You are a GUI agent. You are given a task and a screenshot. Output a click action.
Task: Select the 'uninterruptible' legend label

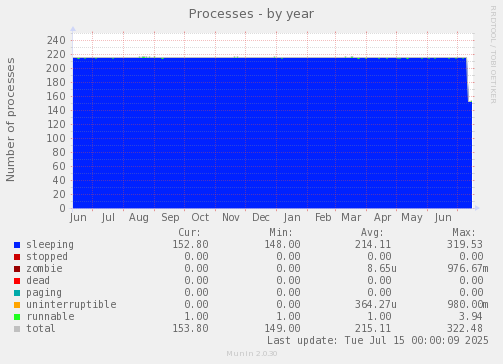71,305
